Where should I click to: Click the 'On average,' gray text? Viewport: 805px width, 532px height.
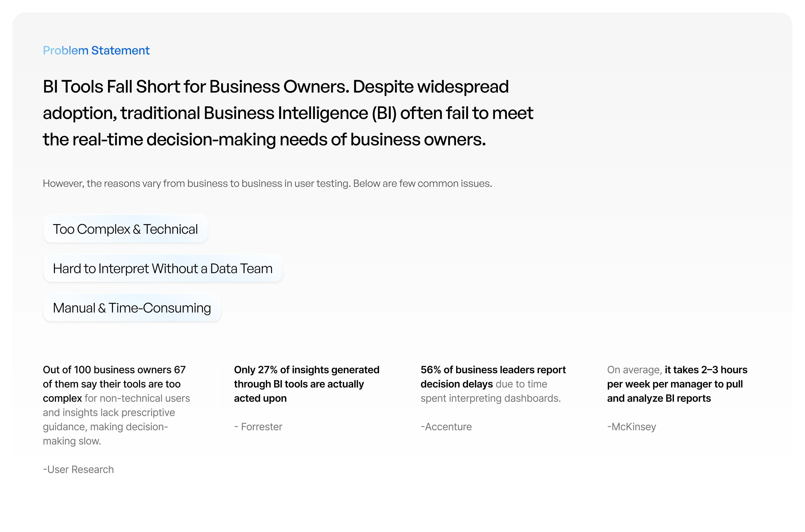pos(635,370)
